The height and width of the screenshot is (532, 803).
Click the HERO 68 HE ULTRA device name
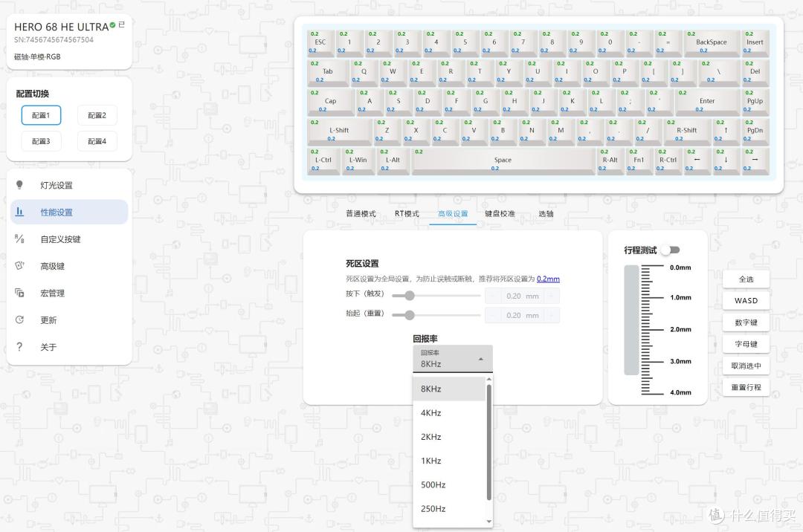(x=62, y=27)
